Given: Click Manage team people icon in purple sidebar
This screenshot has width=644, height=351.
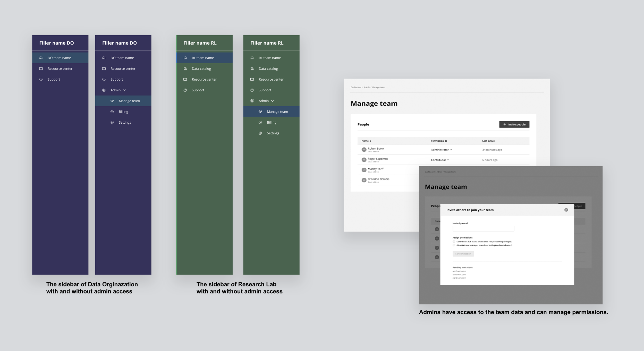Looking at the screenshot, I should 112,101.
